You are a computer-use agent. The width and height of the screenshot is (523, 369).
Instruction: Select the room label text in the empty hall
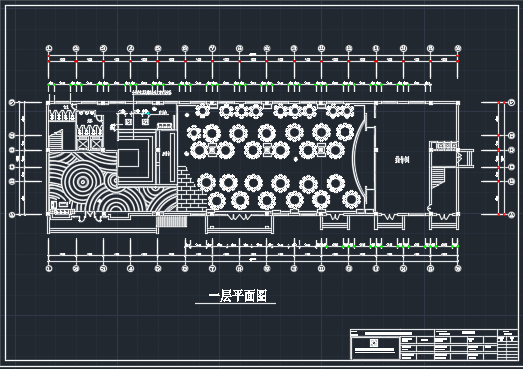click(x=402, y=160)
